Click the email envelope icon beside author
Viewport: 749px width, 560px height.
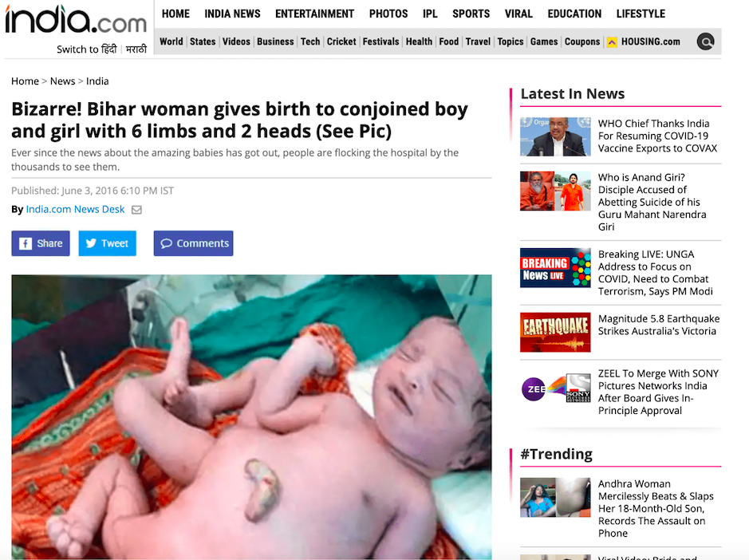coord(136,210)
